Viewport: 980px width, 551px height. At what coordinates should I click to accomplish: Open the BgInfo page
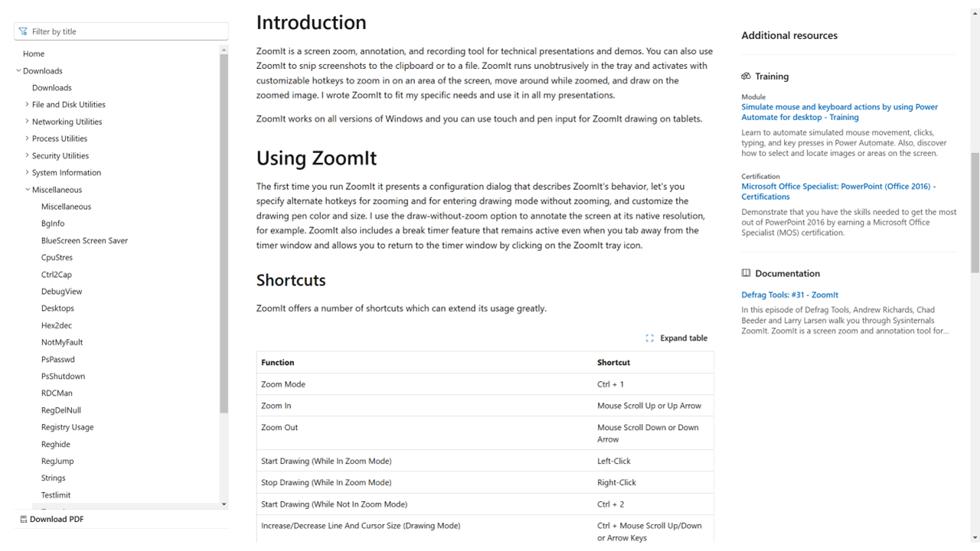pos(53,223)
